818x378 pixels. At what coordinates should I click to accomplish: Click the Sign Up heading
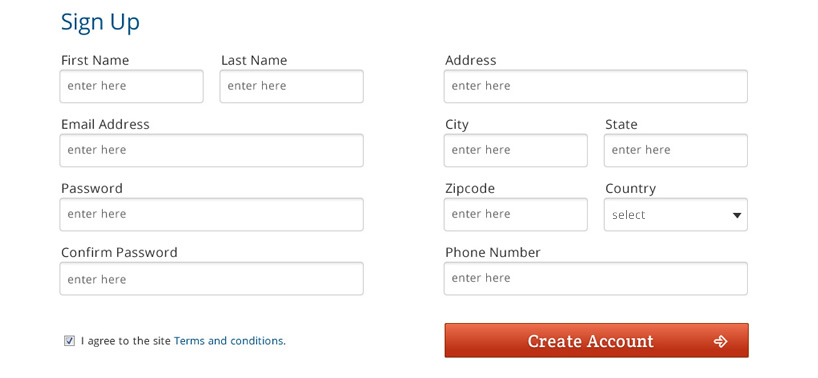[100, 23]
